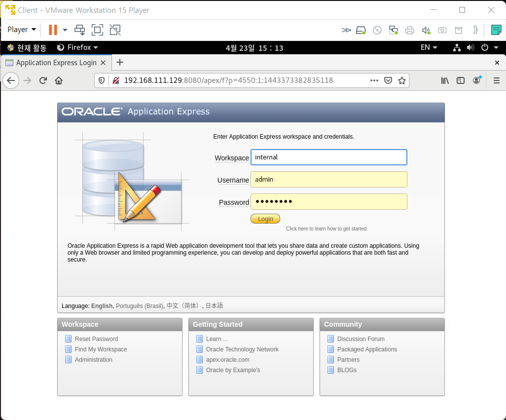Open the Administration link
The width and height of the screenshot is (506, 420).
[x=94, y=360]
